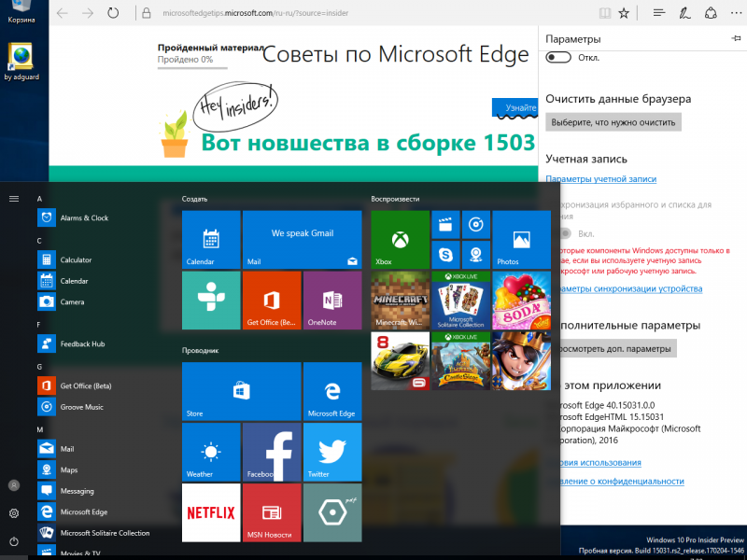The width and height of the screenshot is (747, 560).
Task: Open Edge Web Note pen icon
Action: pyautogui.click(x=684, y=13)
